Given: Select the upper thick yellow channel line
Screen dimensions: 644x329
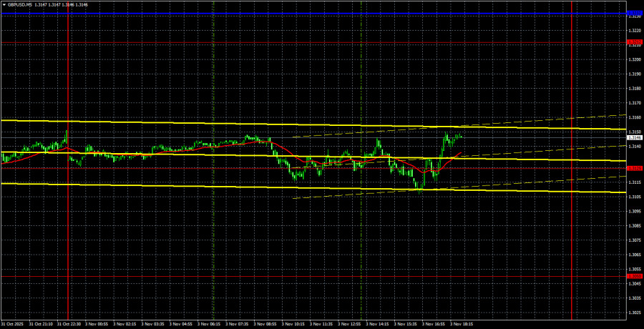Looking at the screenshot, I should (286, 124).
